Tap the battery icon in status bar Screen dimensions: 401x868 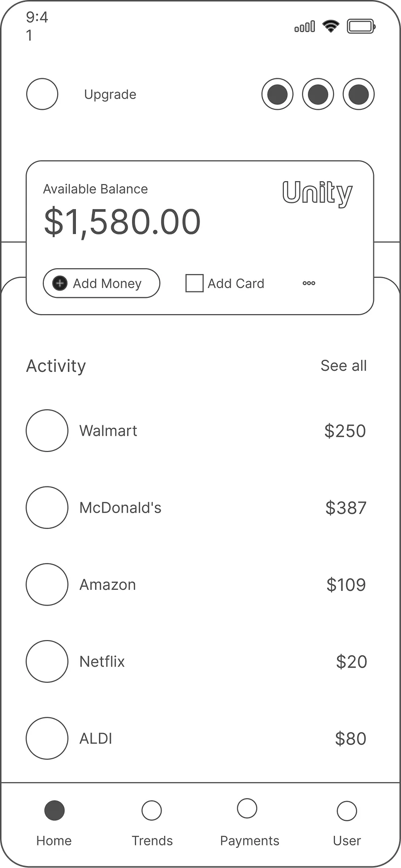(x=361, y=27)
